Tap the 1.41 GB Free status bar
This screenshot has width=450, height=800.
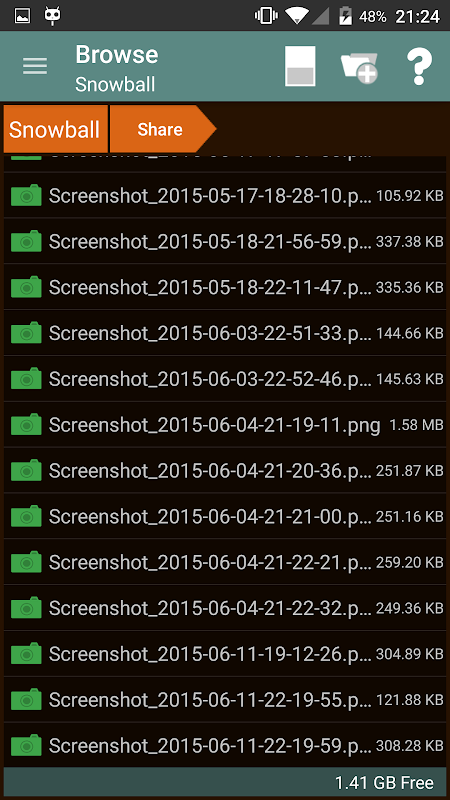(x=225, y=782)
